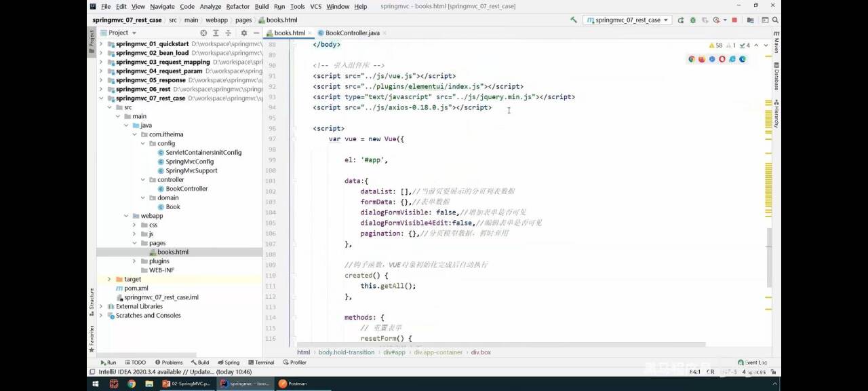Expand the springmvc_06_rest module
The image size is (868, 391).
tap(101, 89)
